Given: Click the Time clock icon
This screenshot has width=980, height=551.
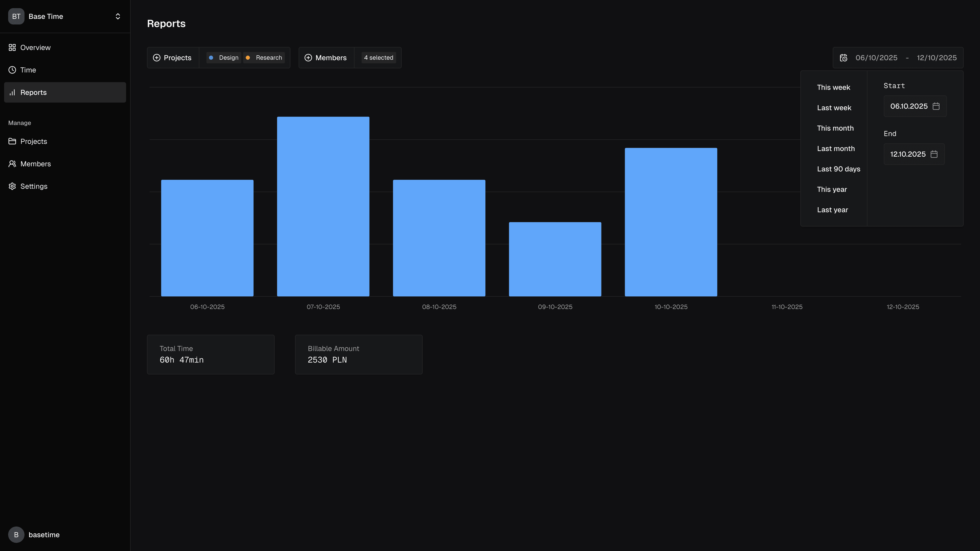Looking at the screenshot, I should coord(12,70).
